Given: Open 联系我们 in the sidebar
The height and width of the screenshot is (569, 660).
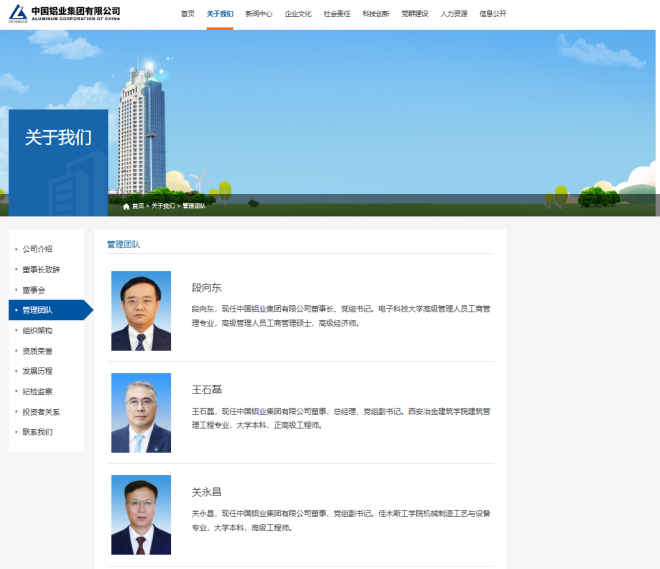Looking at the screenshot, I should tap(37, 432).
